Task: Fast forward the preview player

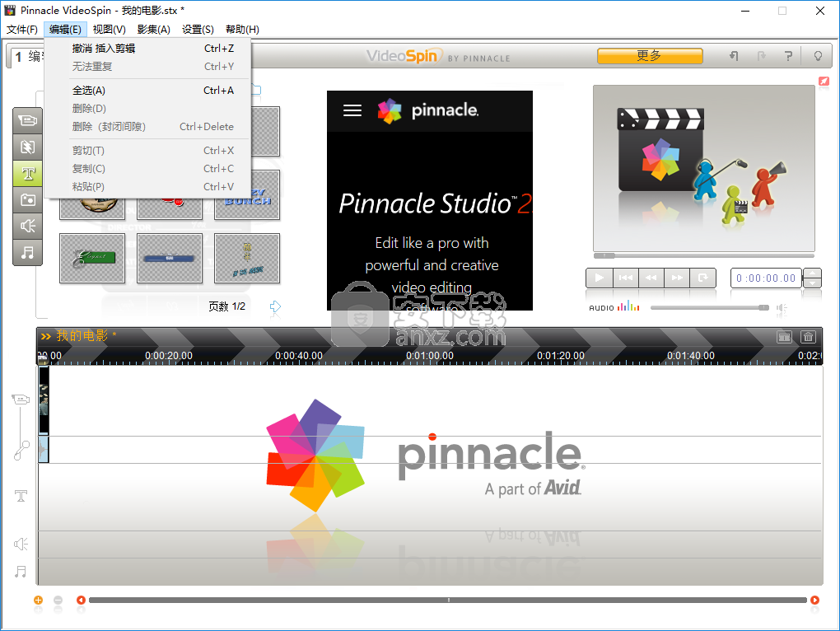Action: 677,278
